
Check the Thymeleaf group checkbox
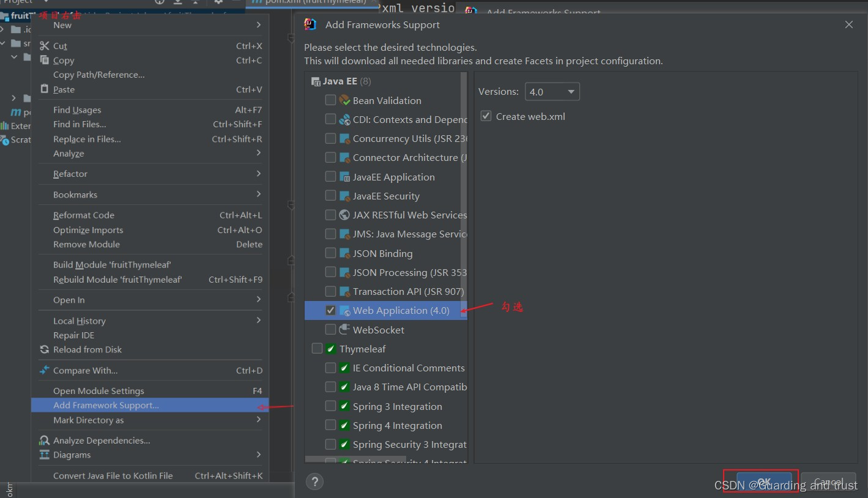point(317,349)
